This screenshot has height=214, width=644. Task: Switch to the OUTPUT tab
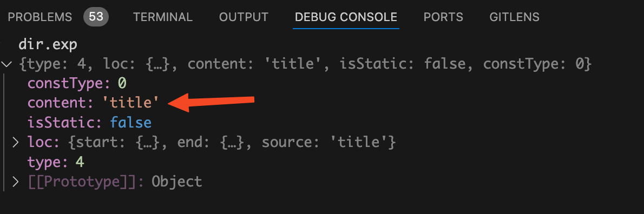pyautogui.click(x=244, y=17)
